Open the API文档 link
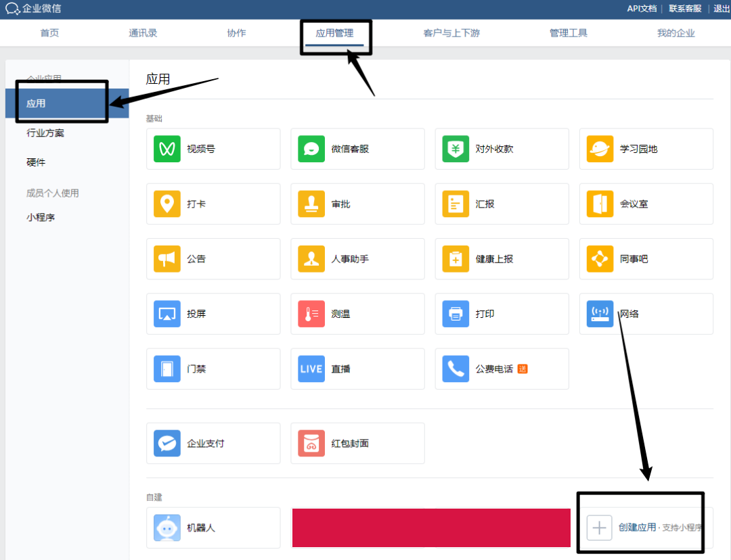This screenshot has width=731, height=560. 642,8
